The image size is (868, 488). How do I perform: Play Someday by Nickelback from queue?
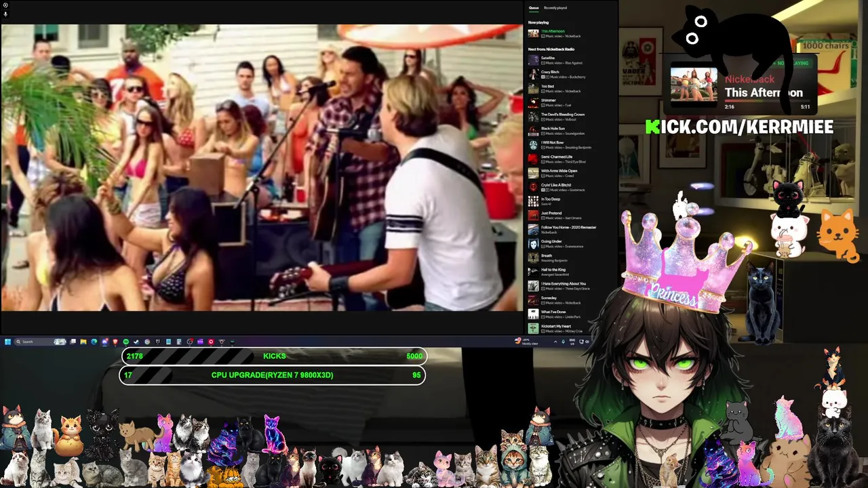(572, 300)
